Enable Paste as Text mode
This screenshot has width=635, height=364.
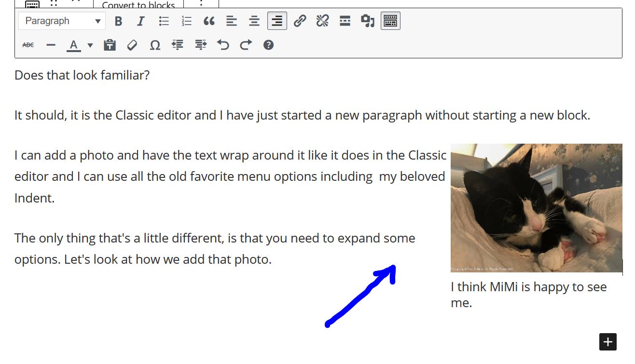pos(110,45)
